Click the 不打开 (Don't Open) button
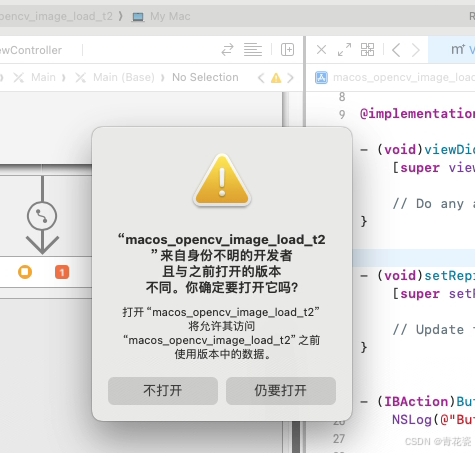475x453 pixels. [x=163, y=391]
